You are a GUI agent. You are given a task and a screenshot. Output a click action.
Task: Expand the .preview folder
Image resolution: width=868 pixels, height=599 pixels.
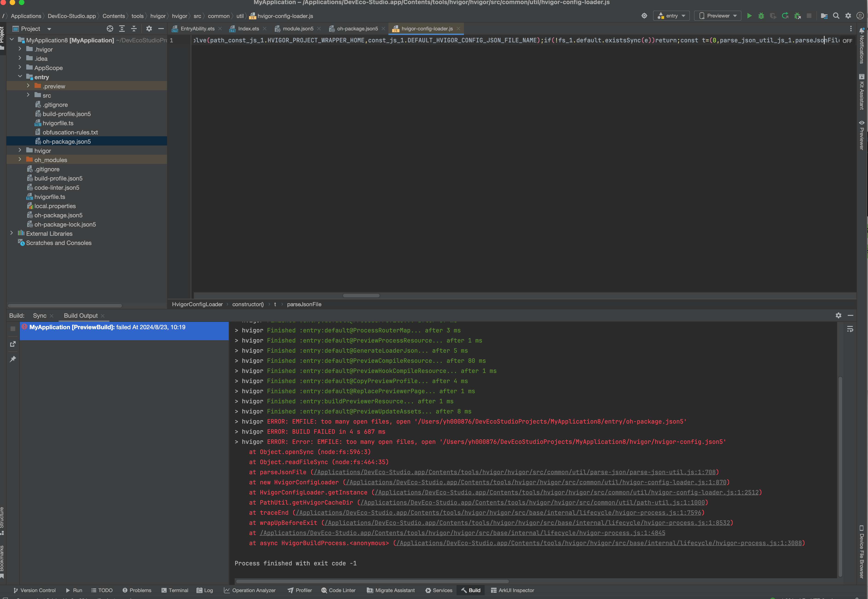tap(28, 86)
